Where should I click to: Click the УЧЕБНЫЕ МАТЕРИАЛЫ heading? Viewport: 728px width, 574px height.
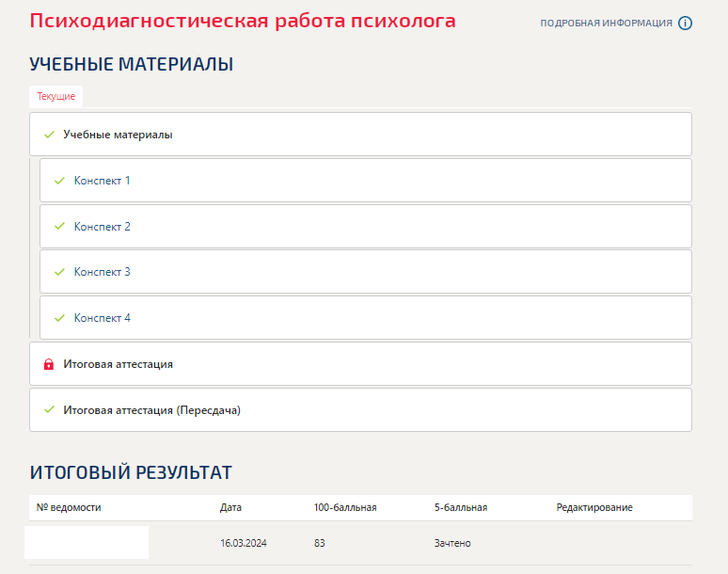point(132,64)
